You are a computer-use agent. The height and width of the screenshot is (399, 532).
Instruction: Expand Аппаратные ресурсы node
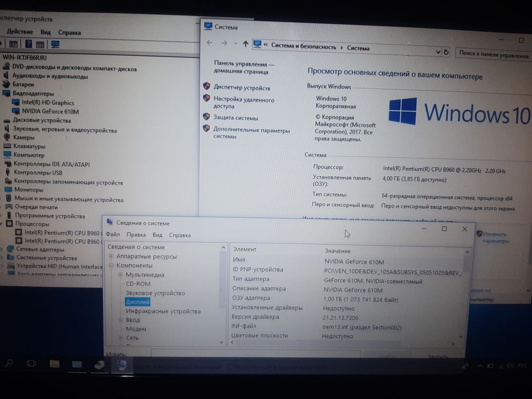point(111,256)
